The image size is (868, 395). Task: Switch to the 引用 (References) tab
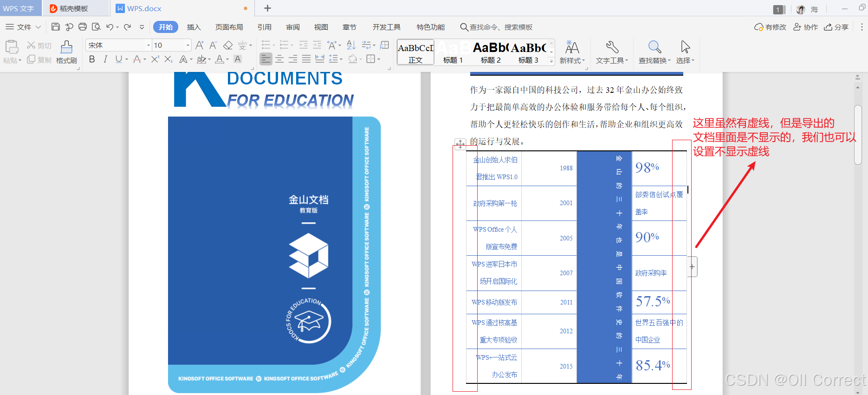[265, 27]
